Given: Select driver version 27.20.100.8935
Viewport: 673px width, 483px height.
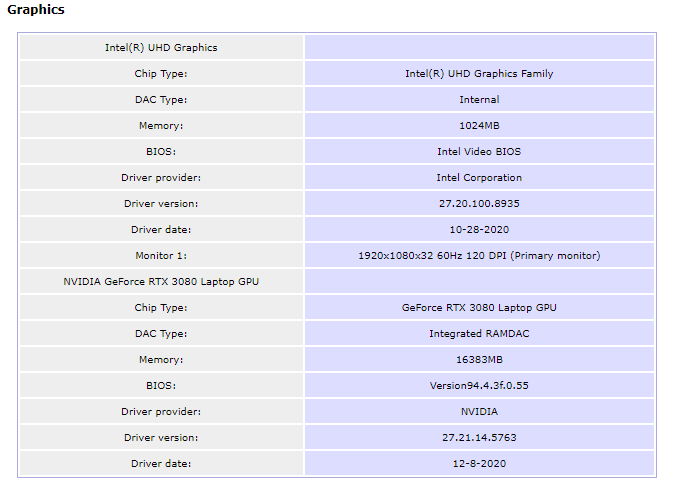Looking at the screenshot, I should pos(479,204).
